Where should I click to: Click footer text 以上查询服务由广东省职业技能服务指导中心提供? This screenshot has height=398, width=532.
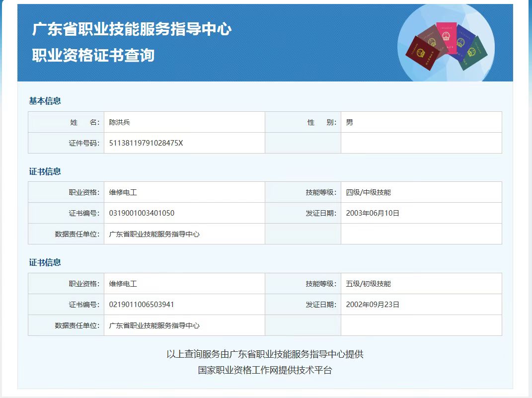(x=265, y=354)
